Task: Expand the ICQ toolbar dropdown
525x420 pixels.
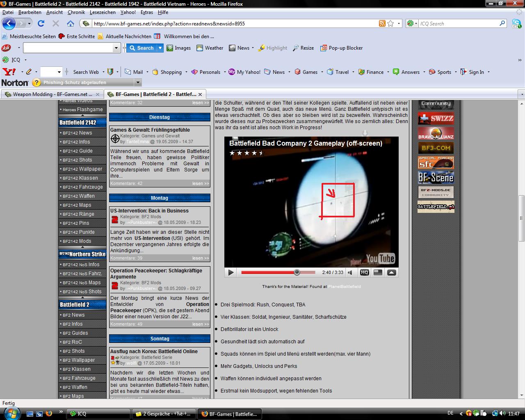Action: pyautogui.click(x=25, y=60)
